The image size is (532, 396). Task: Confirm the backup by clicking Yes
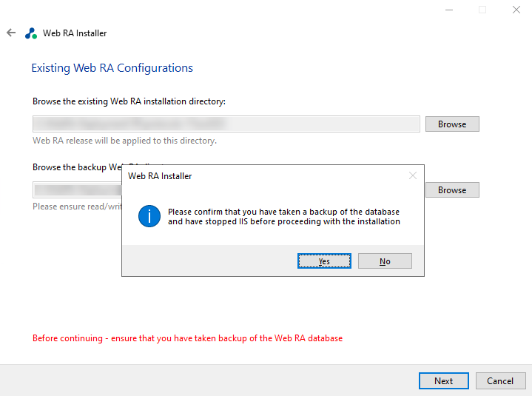pyautogui.click(x=324, y=261)
